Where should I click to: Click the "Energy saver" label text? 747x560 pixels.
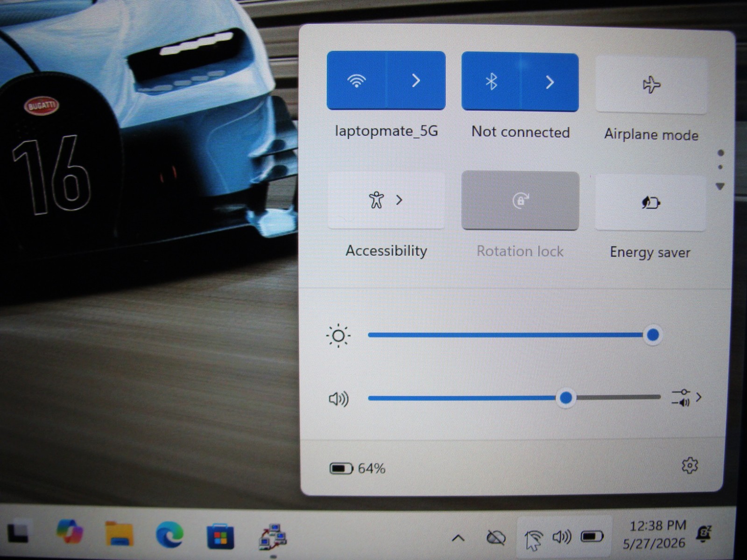[x=650, y=252]
